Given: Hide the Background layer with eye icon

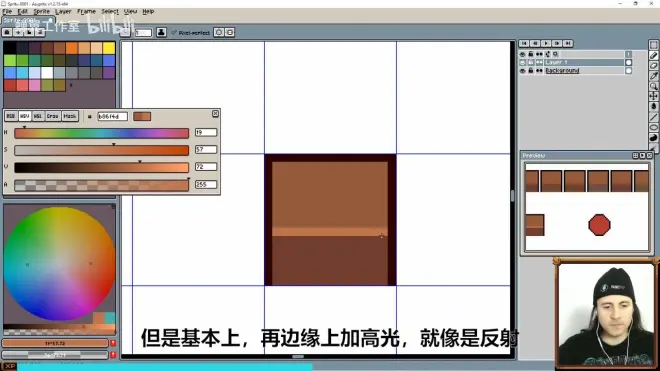Looking at the screenshot, I should [522, 71].
